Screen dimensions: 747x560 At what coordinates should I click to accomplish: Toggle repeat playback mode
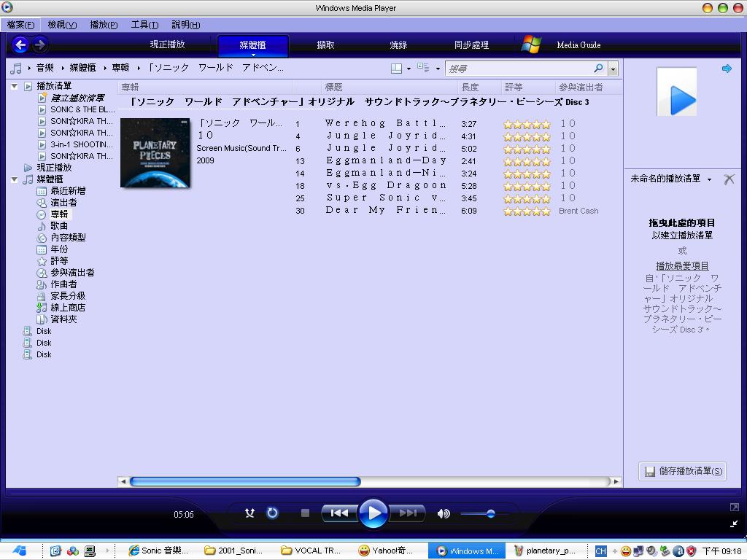point(272,513)
